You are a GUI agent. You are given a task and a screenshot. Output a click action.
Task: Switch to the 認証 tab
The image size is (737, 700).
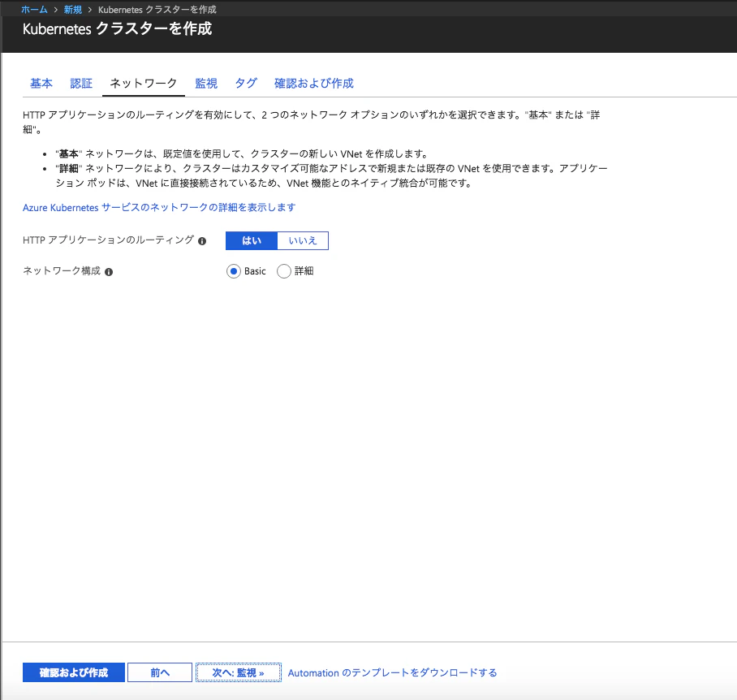(81, 83)
